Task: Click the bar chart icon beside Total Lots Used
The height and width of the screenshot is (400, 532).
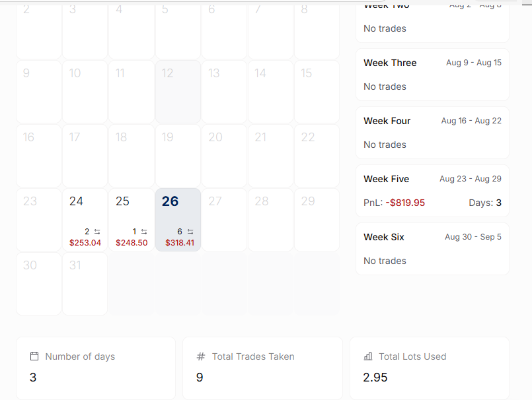Action: (368, 356)
